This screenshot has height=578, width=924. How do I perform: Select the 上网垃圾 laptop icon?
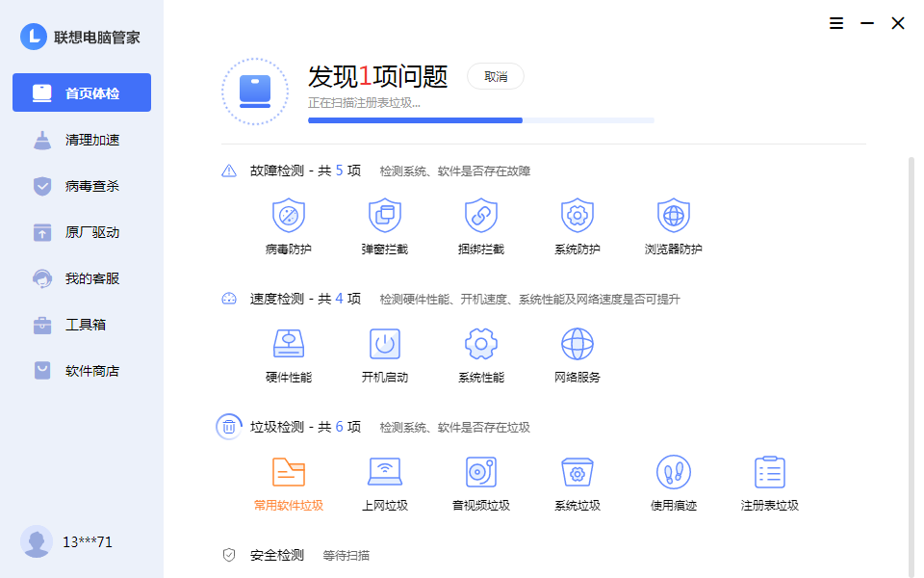point(385,472)
